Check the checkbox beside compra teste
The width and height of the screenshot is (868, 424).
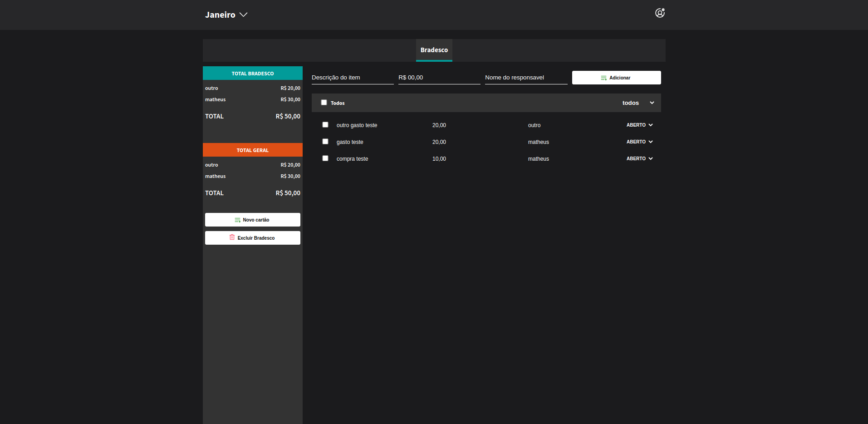tap(325, 158)
